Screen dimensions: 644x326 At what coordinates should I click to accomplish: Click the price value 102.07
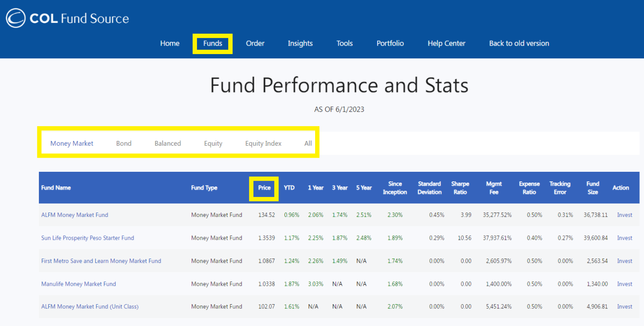(266, 307)
